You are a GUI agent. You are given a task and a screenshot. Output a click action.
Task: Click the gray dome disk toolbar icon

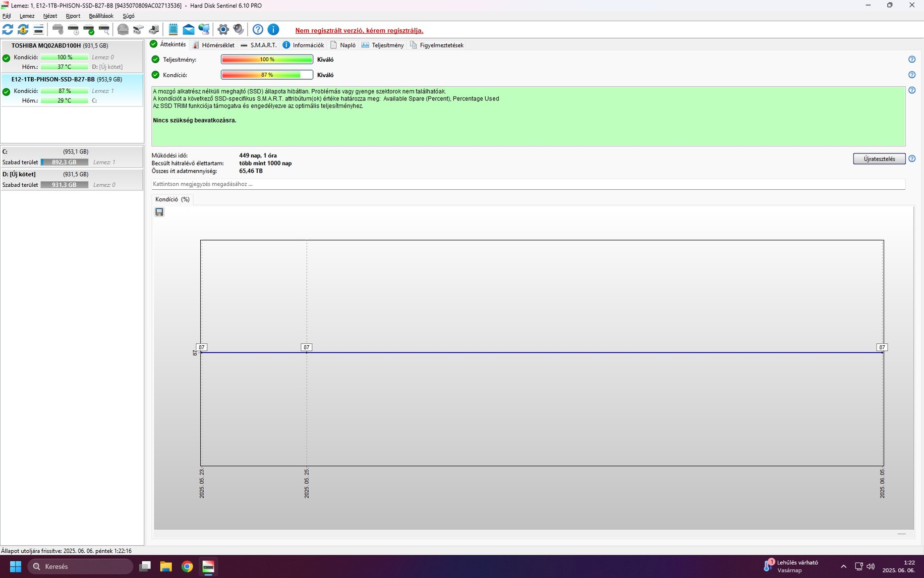point(123,29)
